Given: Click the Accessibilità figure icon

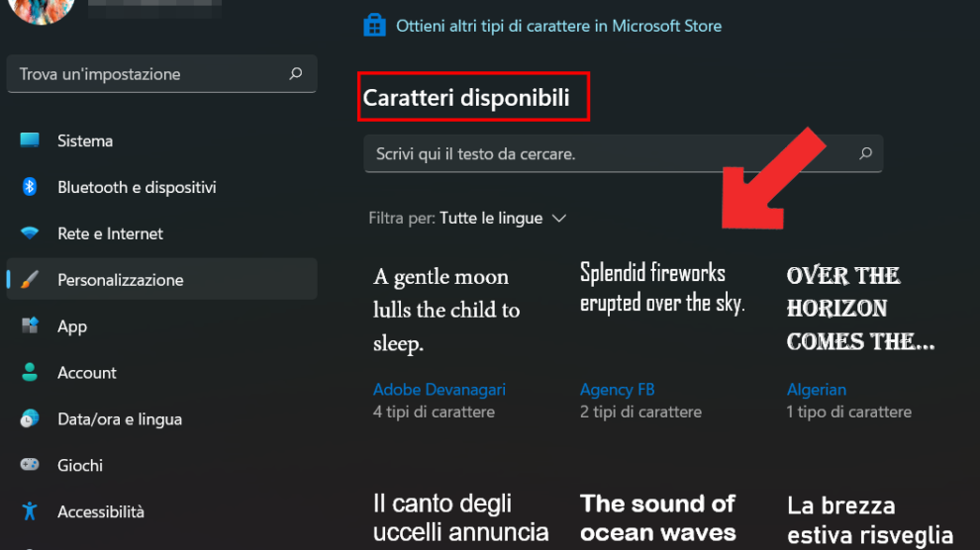Looking at the screenshot, I should coord(30,511).
